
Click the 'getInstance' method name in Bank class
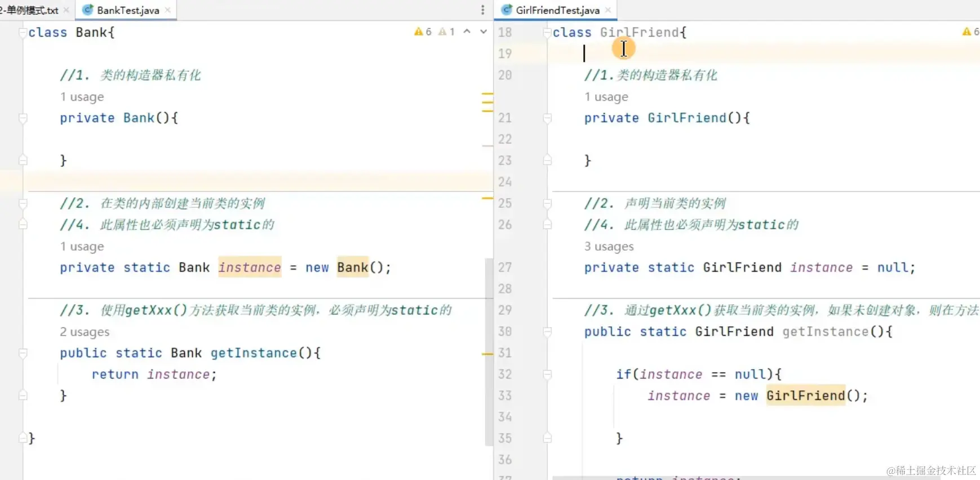click(254, 353)
